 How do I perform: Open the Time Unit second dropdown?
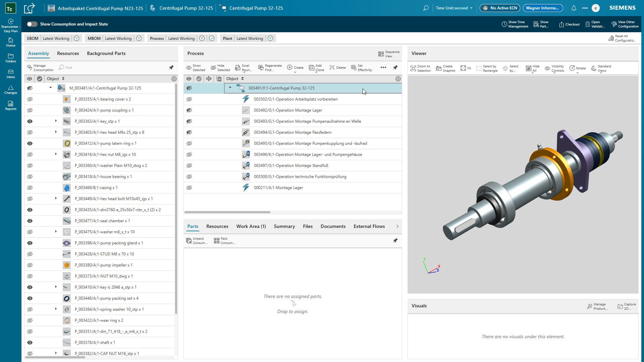coord(454,8)
